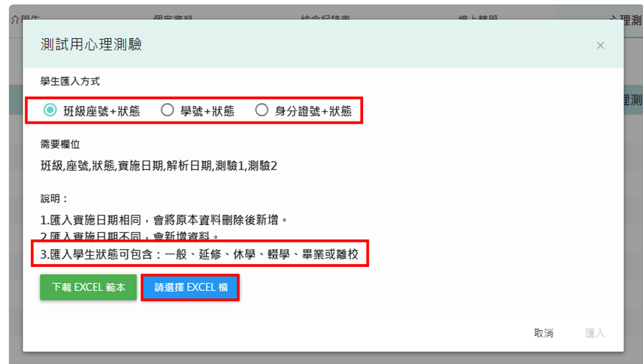Image resolution: width=643 pixels, height=364 pixels.
Task: Click the blue 請選擇 EXCEL 檔 button
Action: pyautogui.click(x=190, y=287)
